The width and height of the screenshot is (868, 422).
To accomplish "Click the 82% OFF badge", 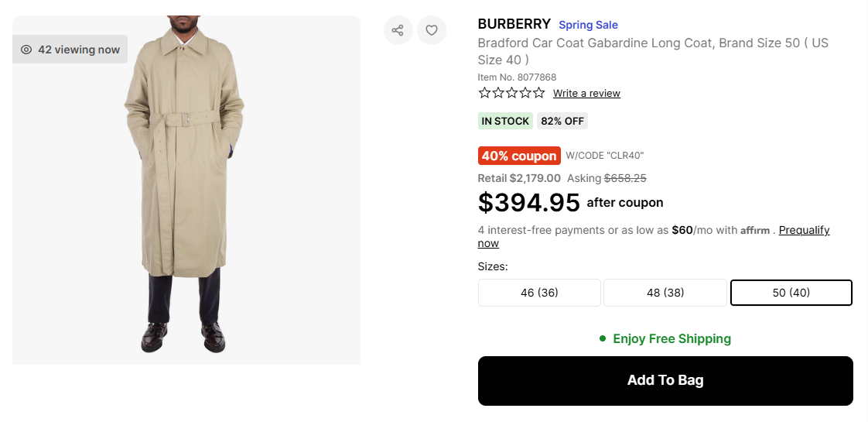I will pos(562,121).
